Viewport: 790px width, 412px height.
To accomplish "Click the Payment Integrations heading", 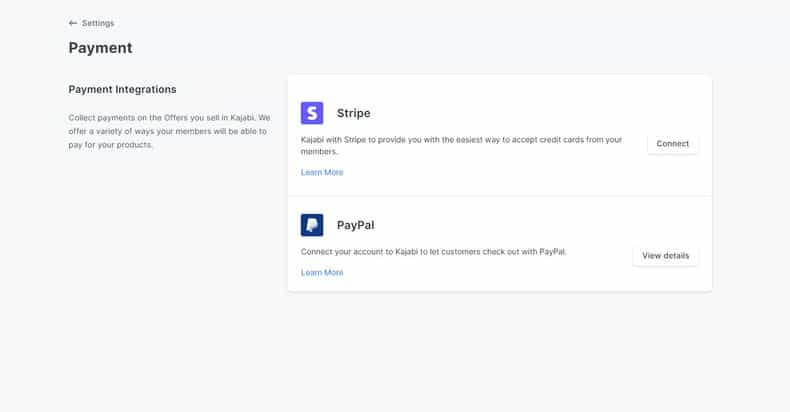I will 122,90.
